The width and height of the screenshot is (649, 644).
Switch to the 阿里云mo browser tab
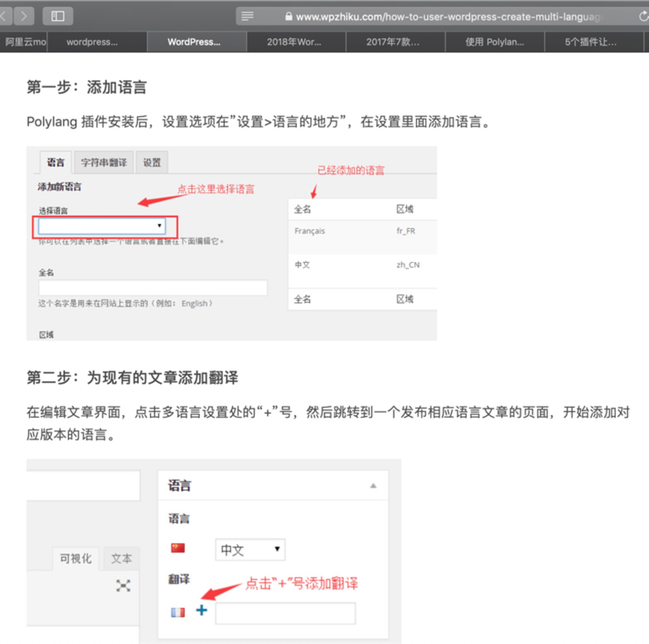[24, 42]
